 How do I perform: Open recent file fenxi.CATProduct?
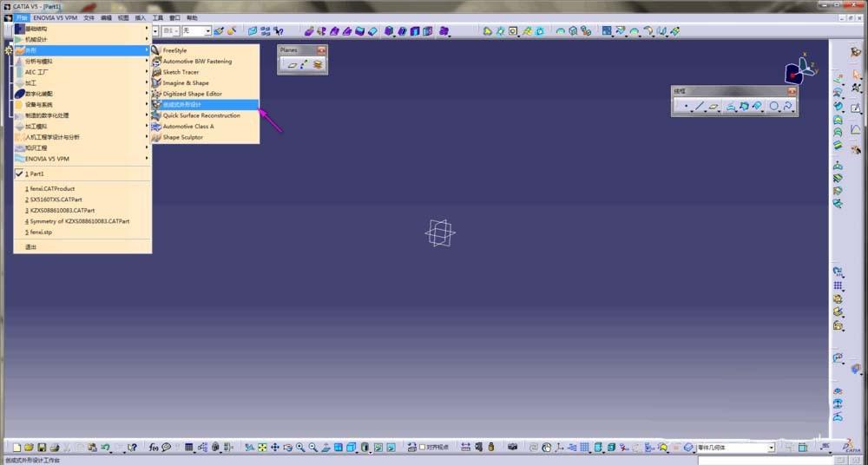pyautogui.click(x=52, y=188)
